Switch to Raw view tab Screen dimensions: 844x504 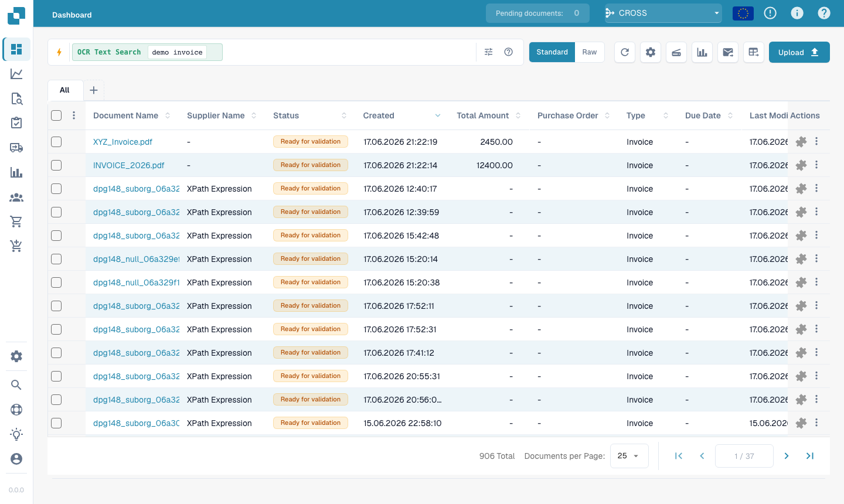tap(590, 52)
